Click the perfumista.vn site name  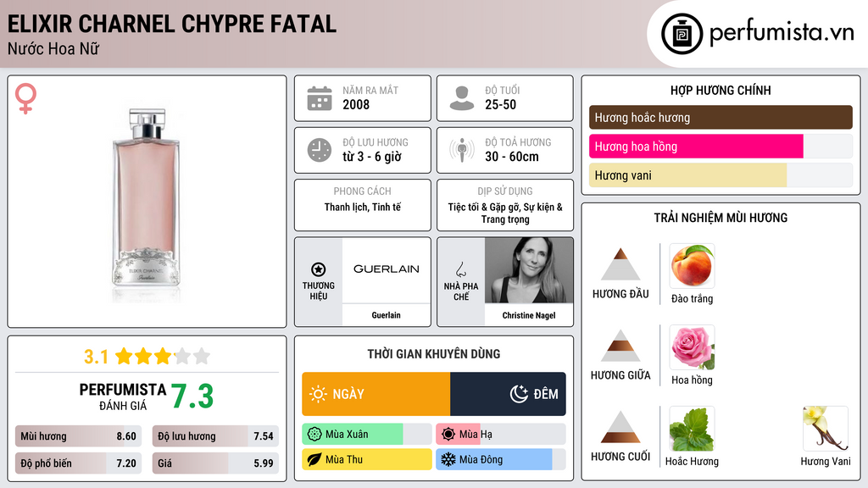click(782, 32)
